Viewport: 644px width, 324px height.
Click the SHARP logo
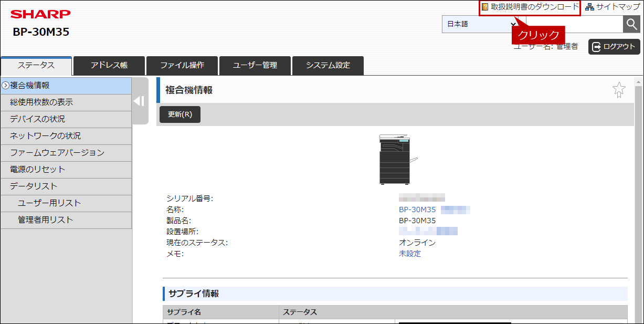(x=40, y=14)
